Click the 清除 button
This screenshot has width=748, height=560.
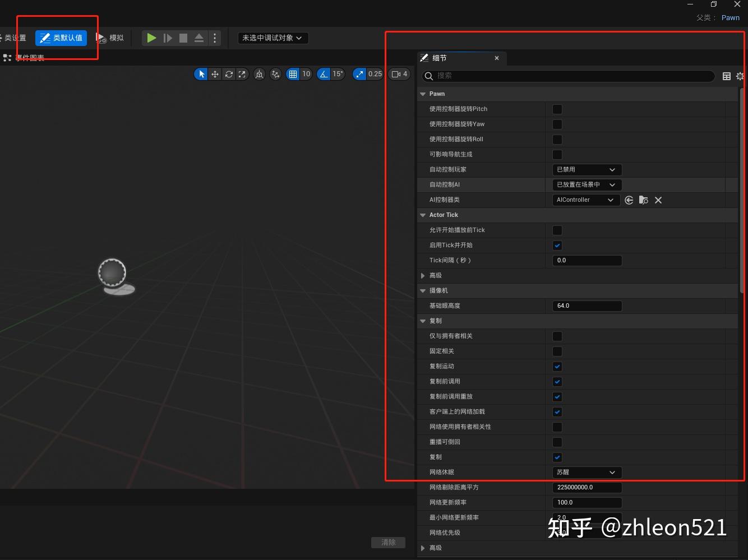click(x=388, y=542)
